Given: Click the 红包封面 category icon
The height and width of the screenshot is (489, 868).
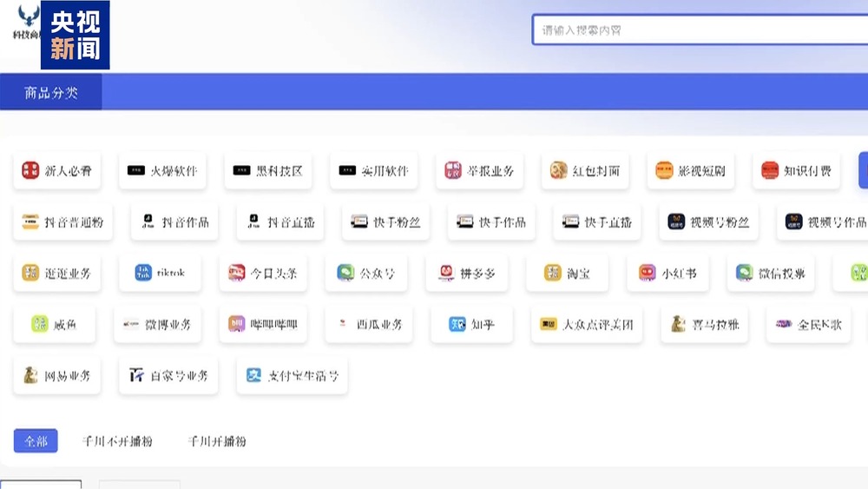Looking at the screenshot, I should tap(558, 170).
